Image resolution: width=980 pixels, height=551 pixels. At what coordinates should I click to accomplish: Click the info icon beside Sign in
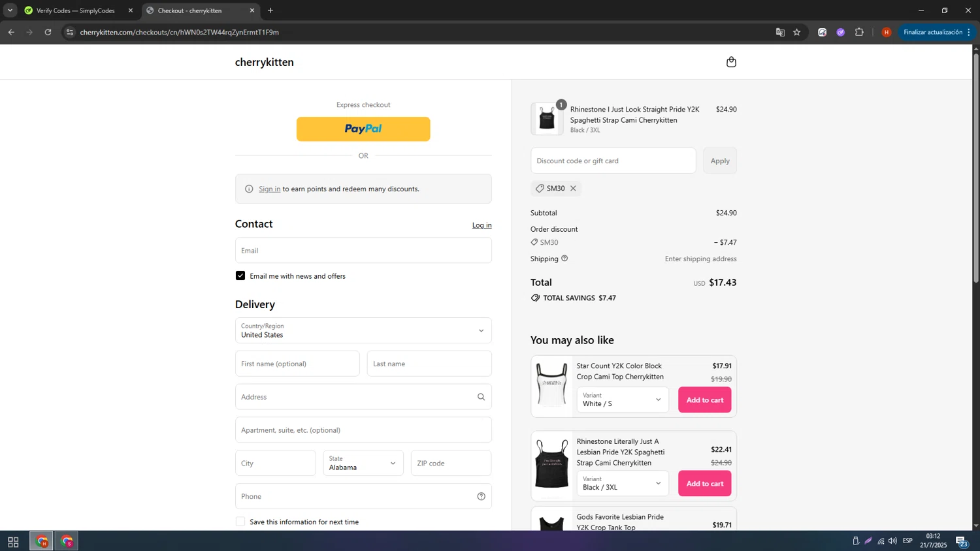coord(249,189)
